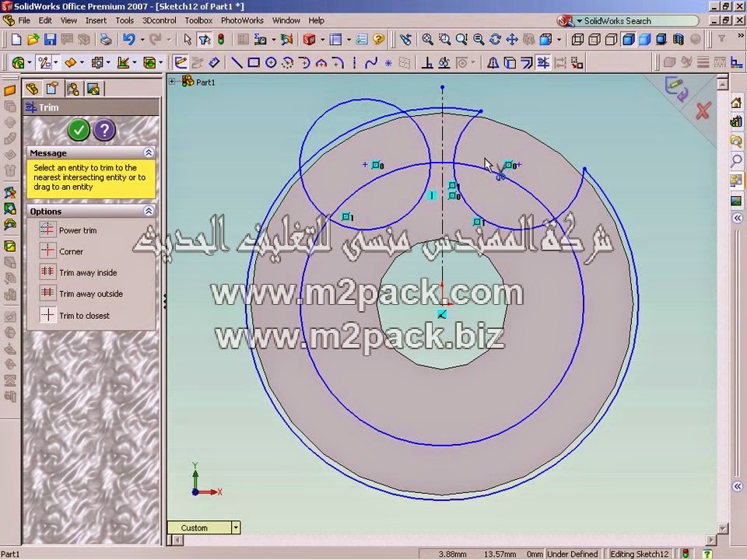This screenshot has width=747, height=560.
Task: Click the Sketch Fillet tool
Action: tap(338, 63)
